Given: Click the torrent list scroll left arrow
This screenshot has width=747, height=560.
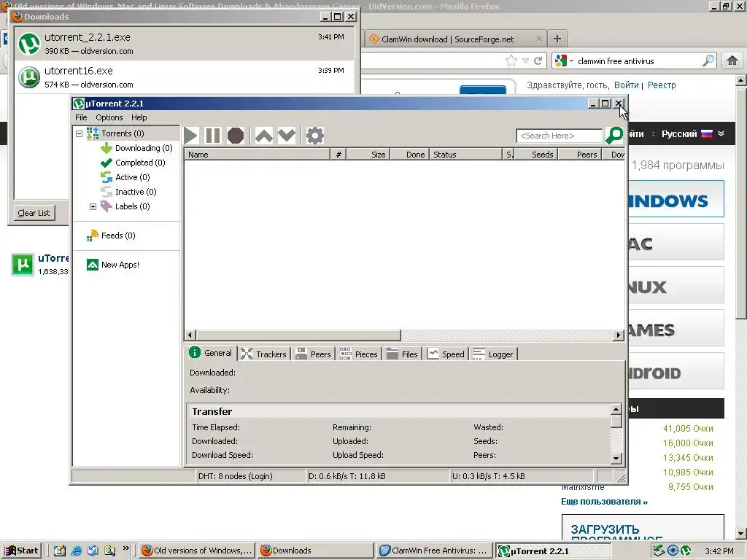Looking at the screenshot, I should point(190,335).
